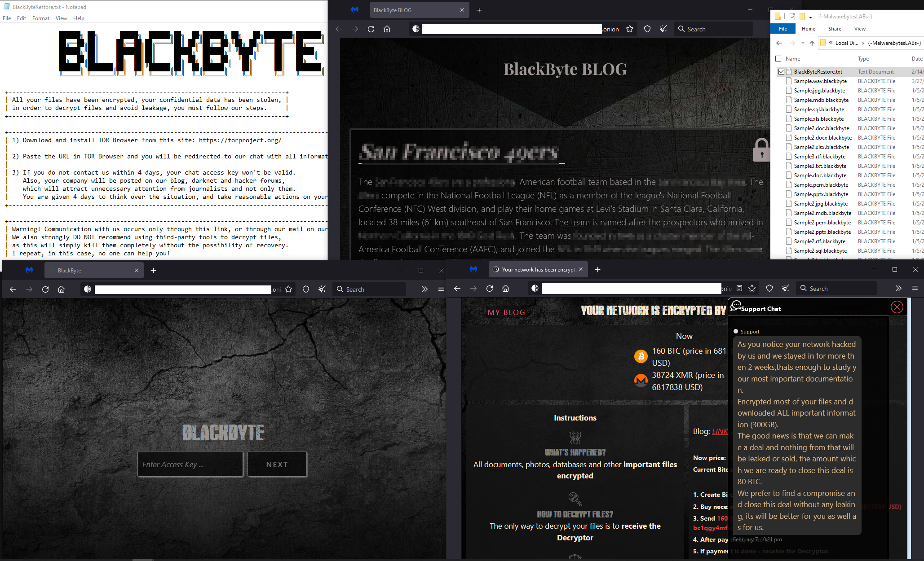The image size is (924, 561).
Task: Uncheck BlackByteRestore.txt checkbox
Action: [x=782, y=72]
